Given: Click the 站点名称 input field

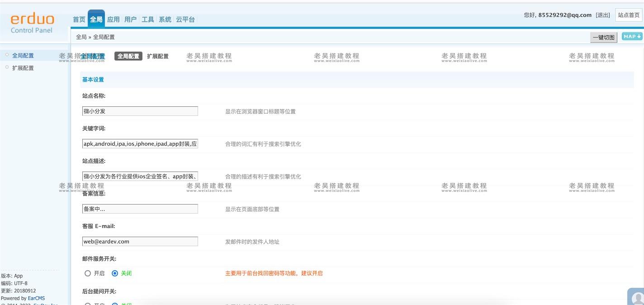Looking at the screenshot, I should coord(139,111).
